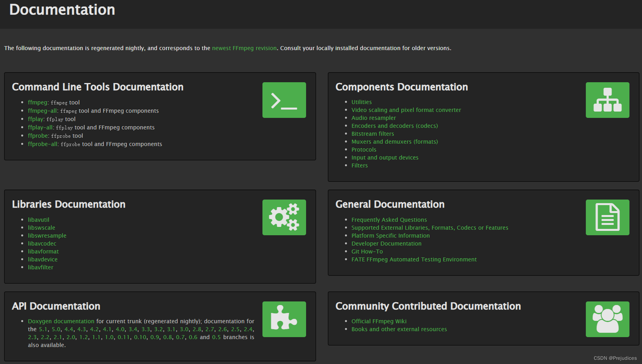Open API docs for branch 1.2
The width and height of the screenshot is (642, 364).
pos(83,337)
